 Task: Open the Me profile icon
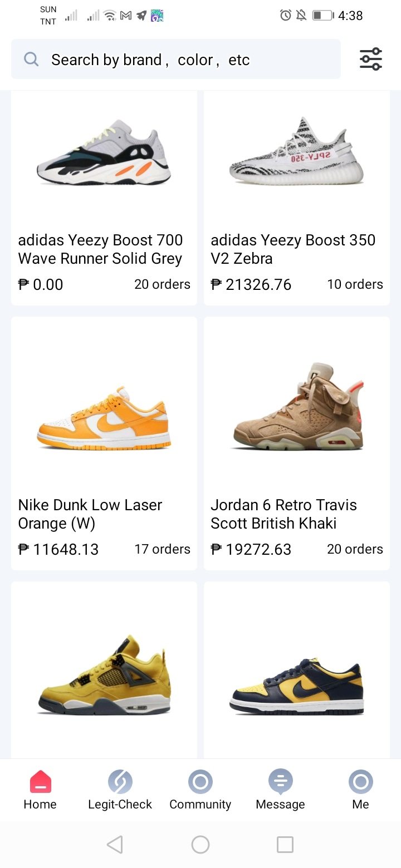[x=360, y=781]
